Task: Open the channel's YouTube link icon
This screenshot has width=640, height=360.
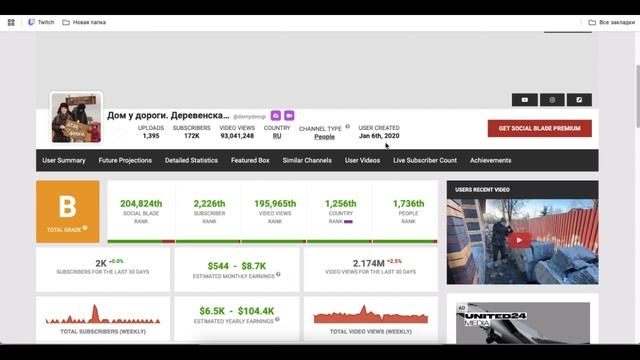Action: (524, 100)
